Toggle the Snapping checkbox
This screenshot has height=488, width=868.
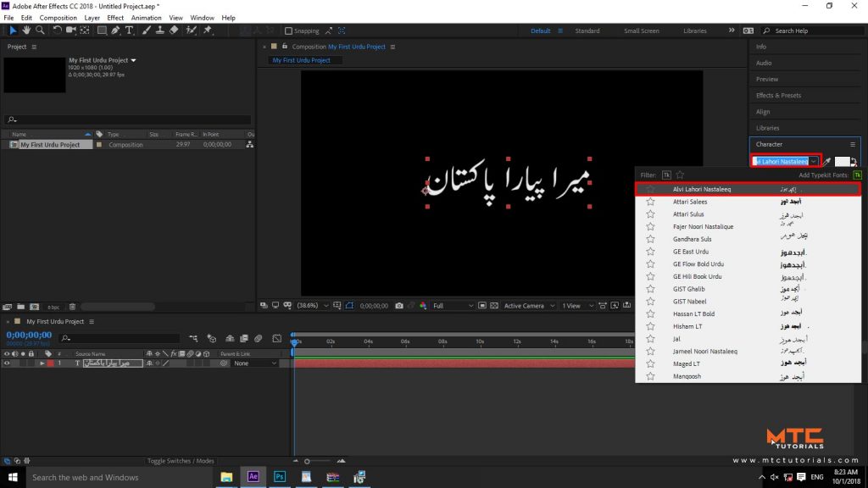288,31
